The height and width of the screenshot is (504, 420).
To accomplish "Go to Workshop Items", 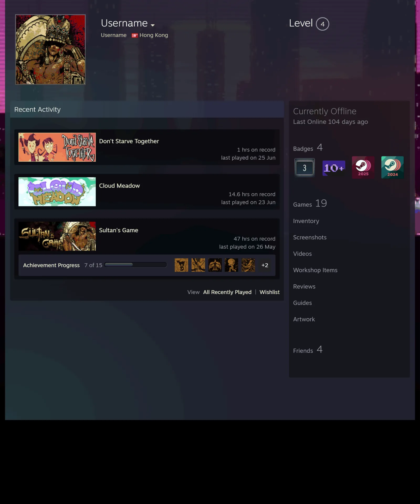I will [315, 270].
